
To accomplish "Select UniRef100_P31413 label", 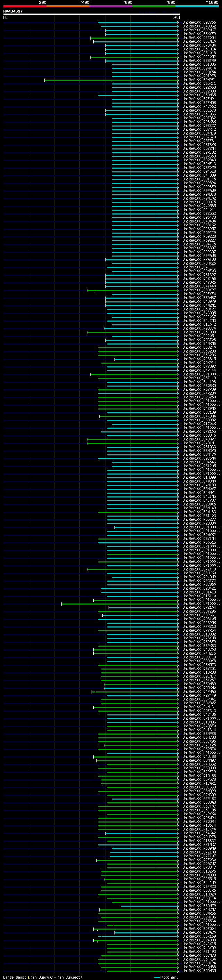I will click(199, 592).
